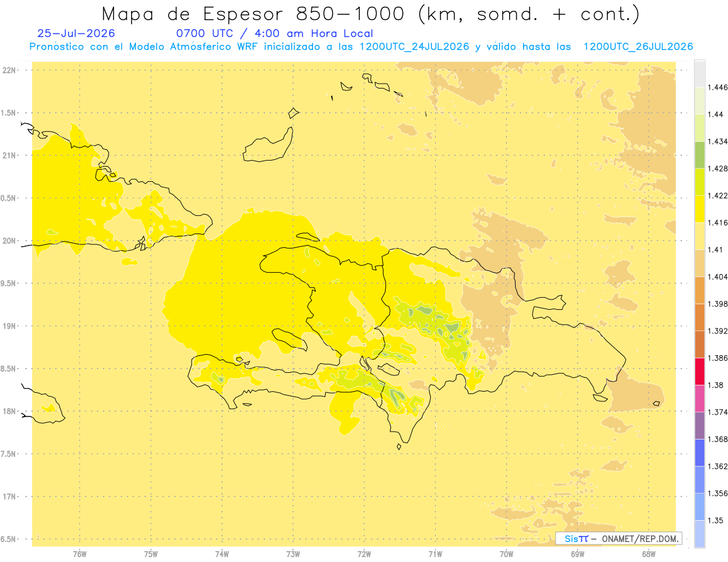Click the legend value "1.362"
728x562 pixels.
pos(718,466)
